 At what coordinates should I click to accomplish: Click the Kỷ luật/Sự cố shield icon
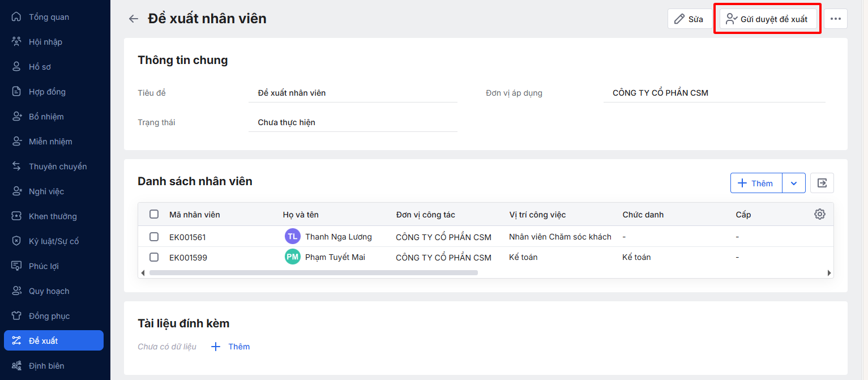17,241
